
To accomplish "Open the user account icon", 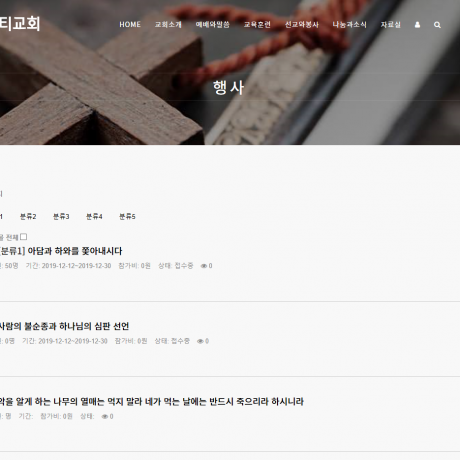I will 417,25.
